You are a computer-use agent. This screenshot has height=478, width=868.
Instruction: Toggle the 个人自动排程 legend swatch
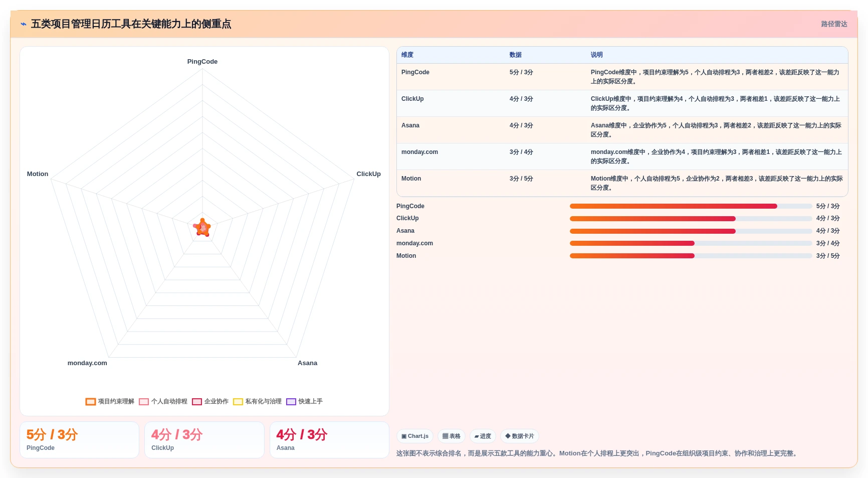coord(144,402)
